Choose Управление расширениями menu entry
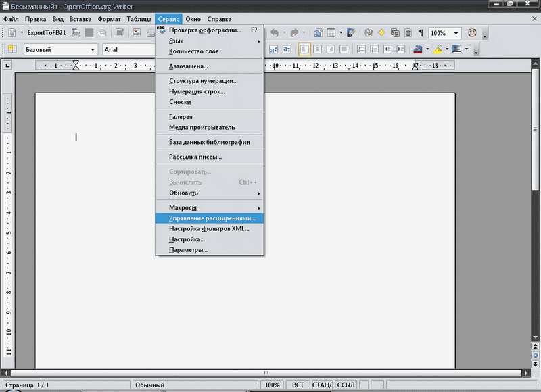541x392 pixels. pyautogui.click(x=210, y=218)
